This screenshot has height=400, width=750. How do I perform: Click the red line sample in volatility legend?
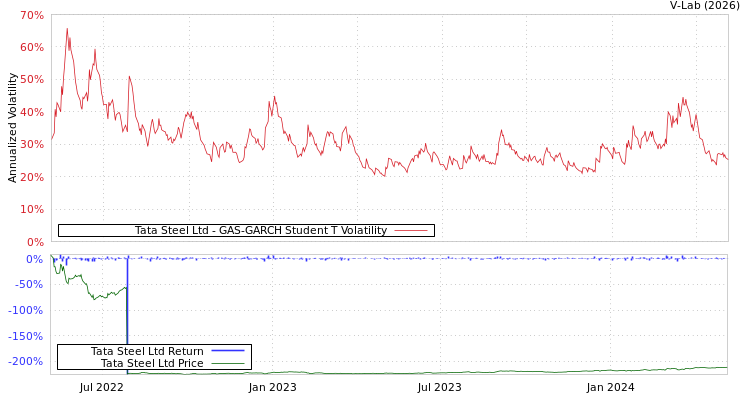(x=411, y=231)
